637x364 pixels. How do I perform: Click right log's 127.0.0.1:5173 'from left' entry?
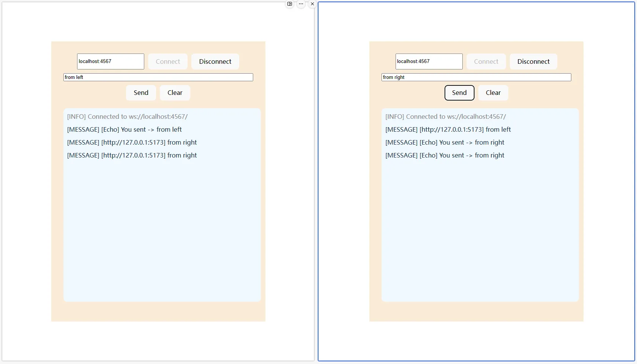coord(448,130)
